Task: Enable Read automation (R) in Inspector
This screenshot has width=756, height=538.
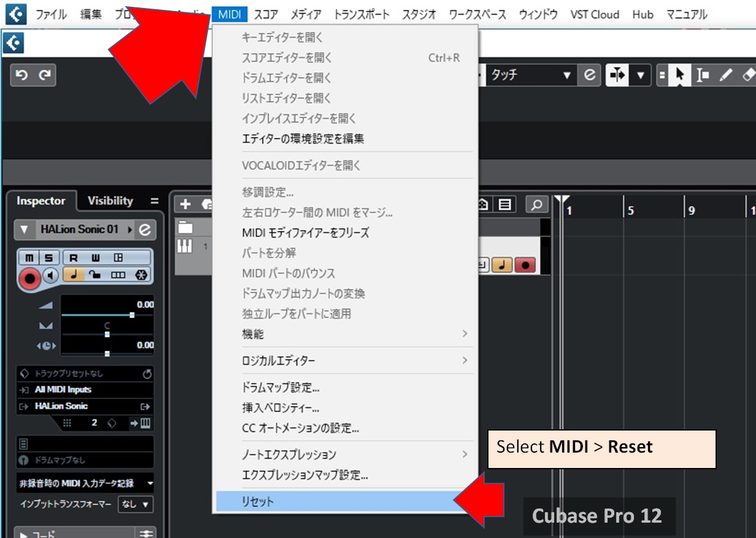Action: (x=74, y=258)
